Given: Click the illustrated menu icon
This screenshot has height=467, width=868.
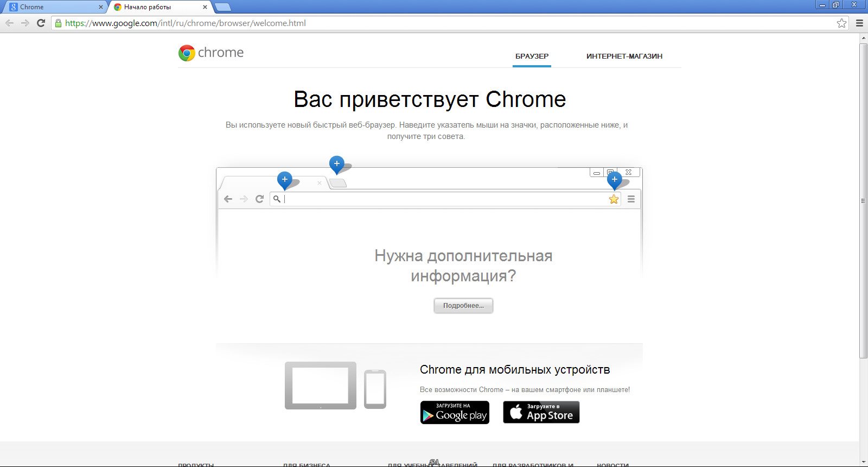Looking at the screenshot, I should click(631, 199).
